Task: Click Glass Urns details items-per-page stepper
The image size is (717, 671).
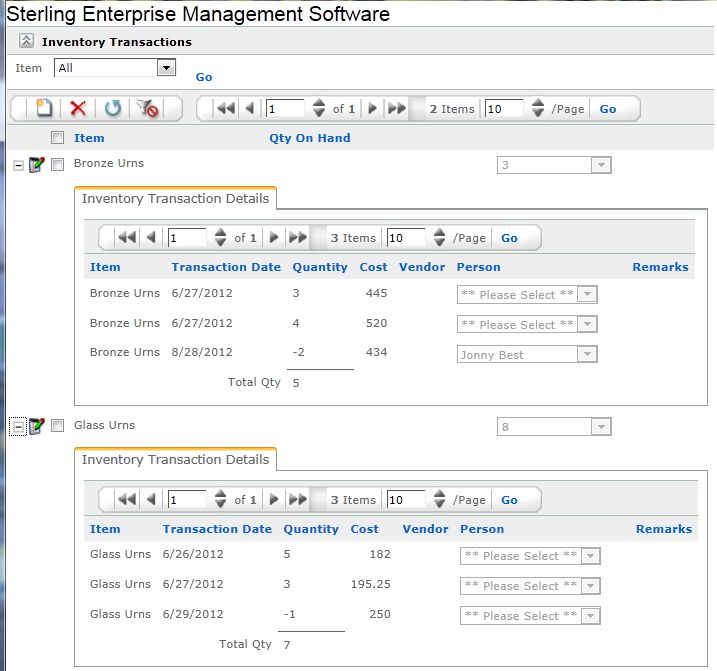Action: [x=439, y=499]
